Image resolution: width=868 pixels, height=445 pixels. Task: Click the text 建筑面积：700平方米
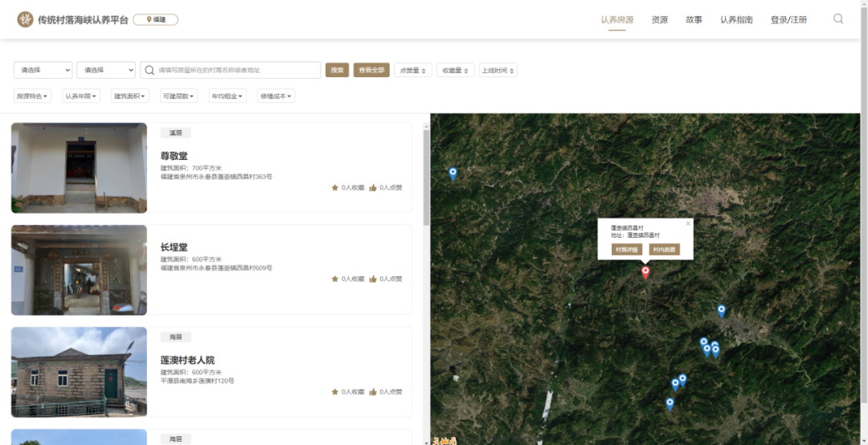coord(191,168)
